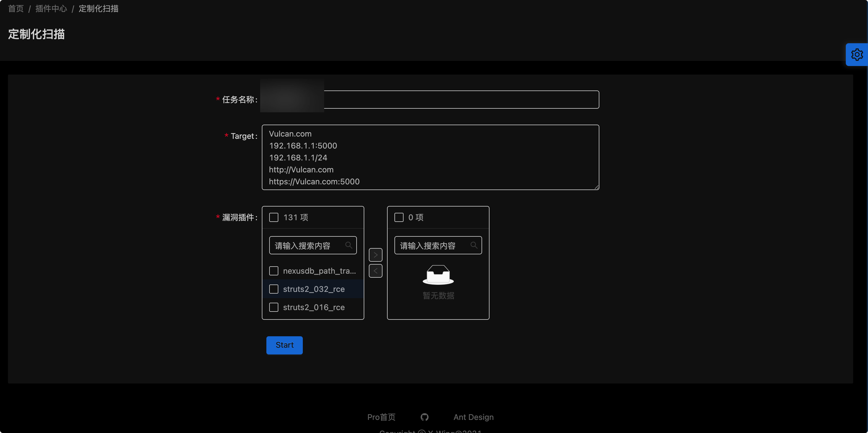
Task: Click the move-right transfer arrow
Action: pyautogui.click(x=375, y=255)
